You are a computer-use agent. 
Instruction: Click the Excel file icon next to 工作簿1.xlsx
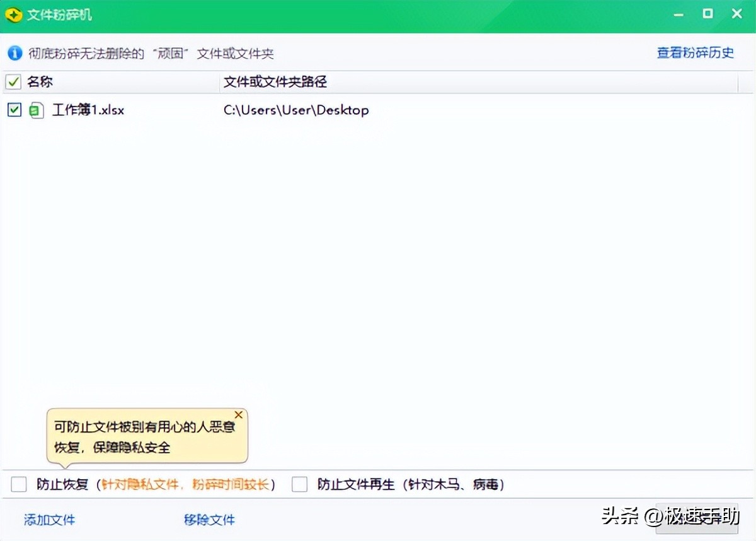click(36, 110)
